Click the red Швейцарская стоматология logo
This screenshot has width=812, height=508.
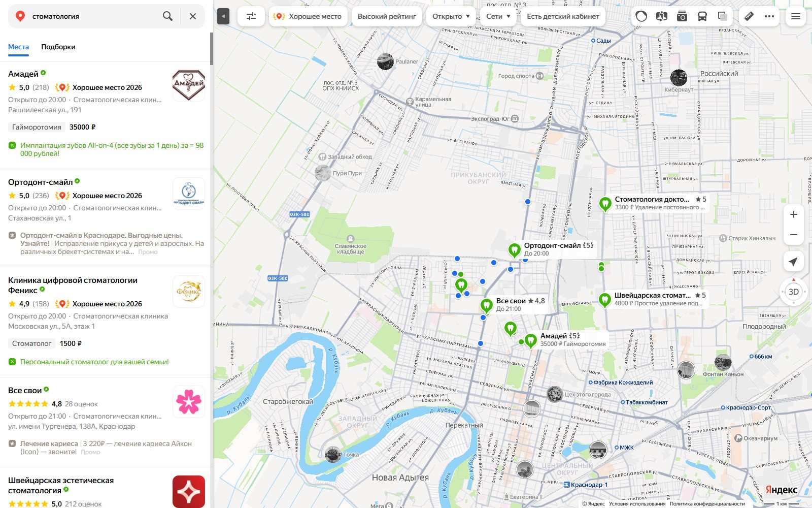pyautogui.click(x=189, y=492)
